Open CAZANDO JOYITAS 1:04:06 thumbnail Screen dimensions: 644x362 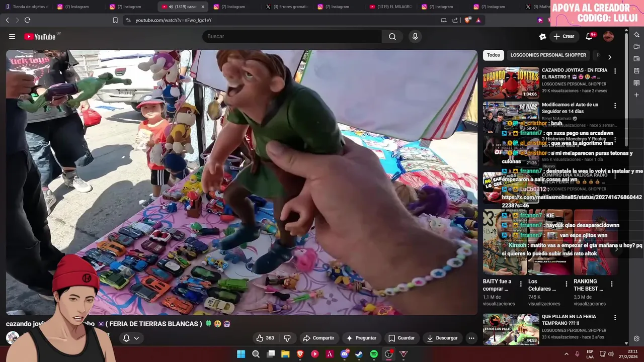511,83
